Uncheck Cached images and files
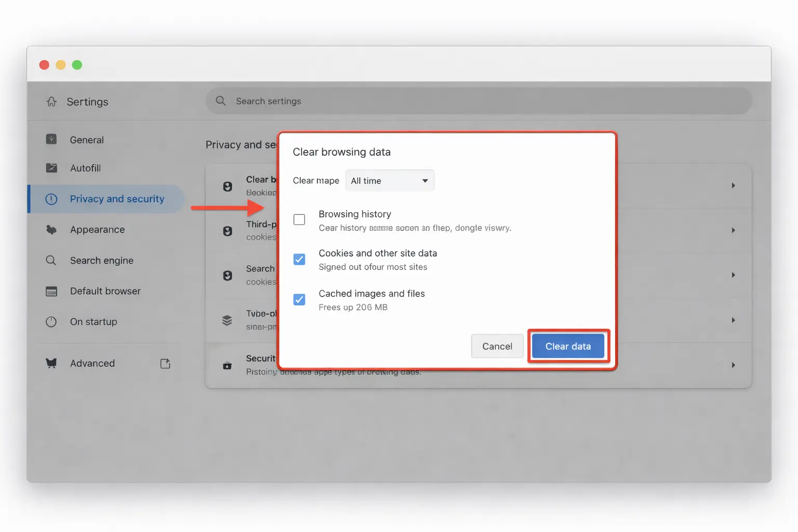Screen dimensions: 798x532 pos(299,299)
